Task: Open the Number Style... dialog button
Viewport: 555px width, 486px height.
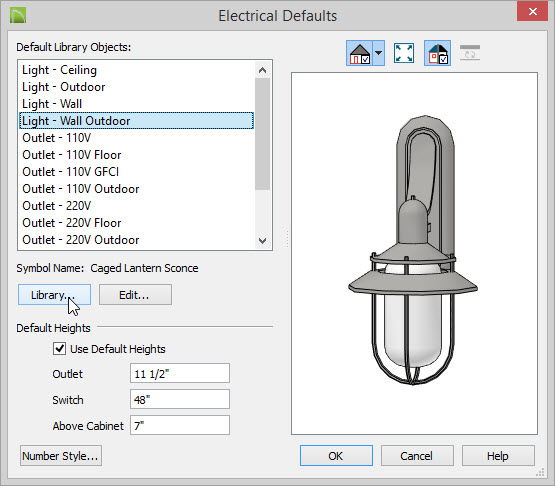Action: pyautogui.click(x=61, y=456)
